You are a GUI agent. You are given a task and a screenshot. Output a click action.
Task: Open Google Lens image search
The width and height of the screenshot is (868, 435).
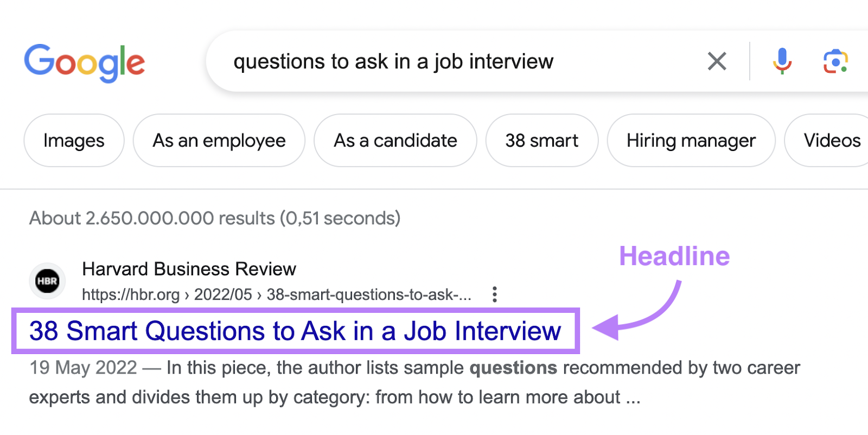click(835, 61)
